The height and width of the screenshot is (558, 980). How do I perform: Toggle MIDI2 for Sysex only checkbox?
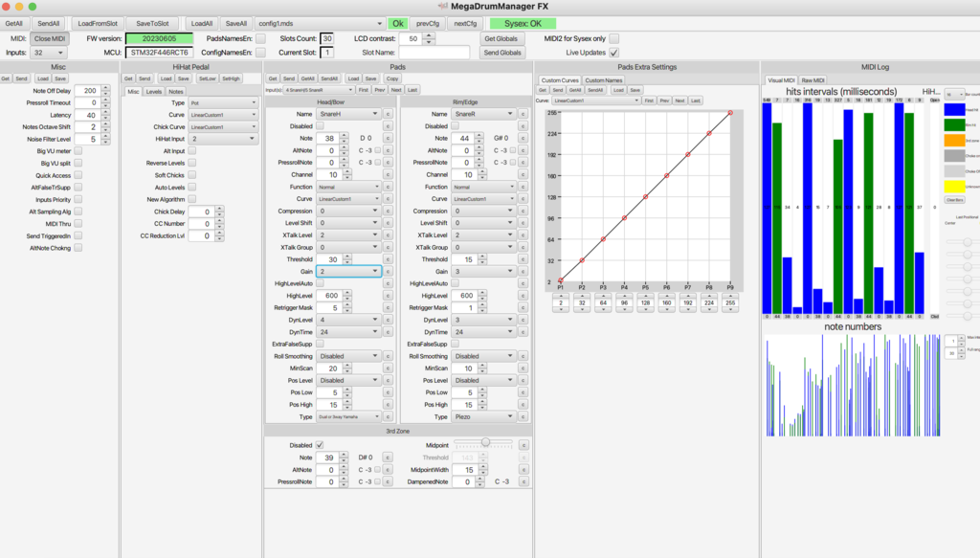click(x=613, y=38)
